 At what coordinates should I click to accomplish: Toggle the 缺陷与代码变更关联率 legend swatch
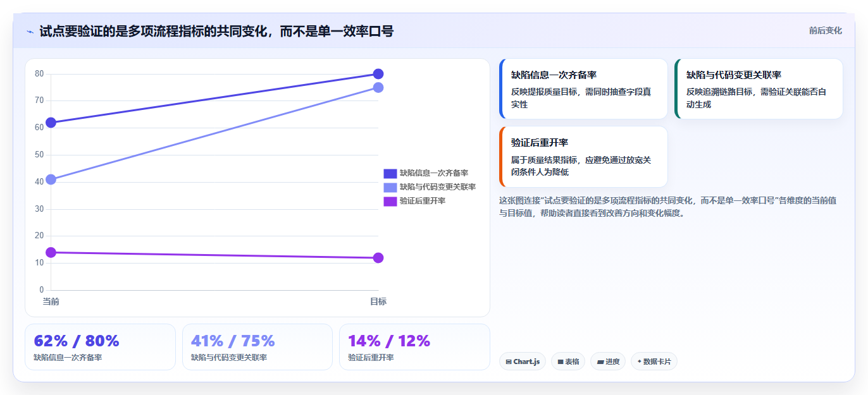[x=390, y=187]
